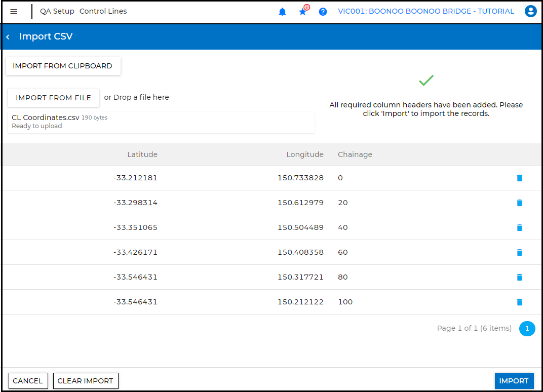Click the blue Import button
The image size is (543, 392).
click(x=514, y=381)
